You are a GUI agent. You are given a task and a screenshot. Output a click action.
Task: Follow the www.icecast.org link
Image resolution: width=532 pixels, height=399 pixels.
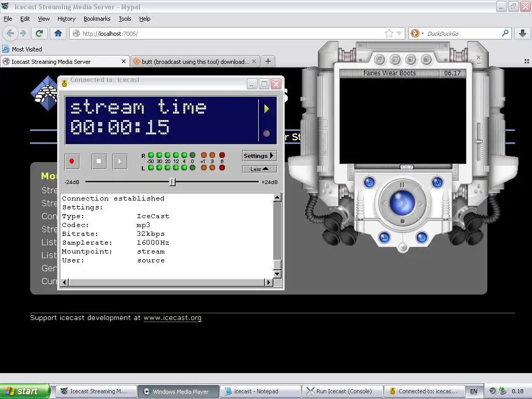tap(172, 318)
